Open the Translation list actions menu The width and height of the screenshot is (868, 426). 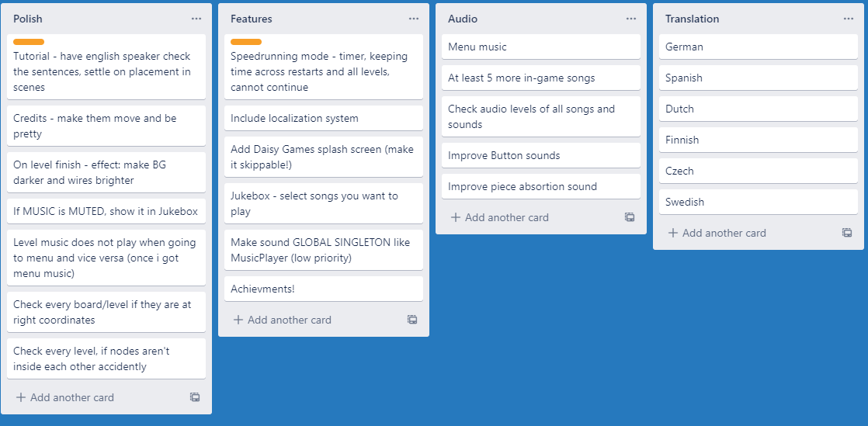coord(849,19)
